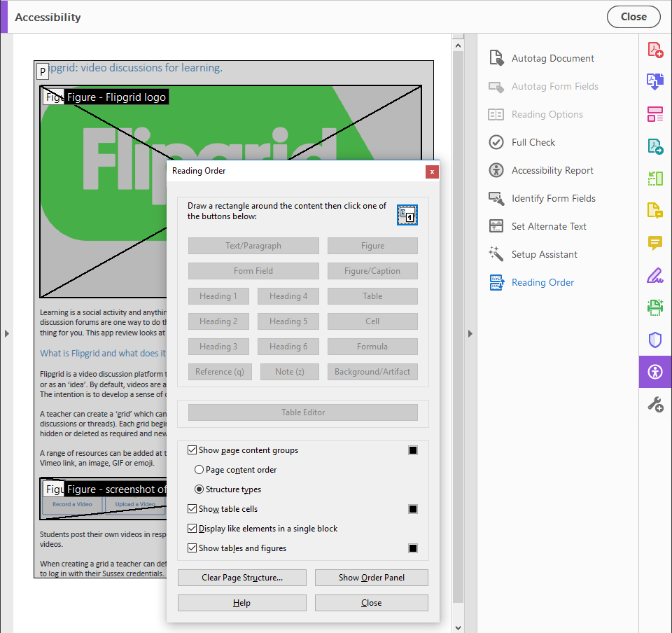Open the pink Organize Pages tool
The height and width of the screenshot is (633, 672).
click(x=655, y=114)
